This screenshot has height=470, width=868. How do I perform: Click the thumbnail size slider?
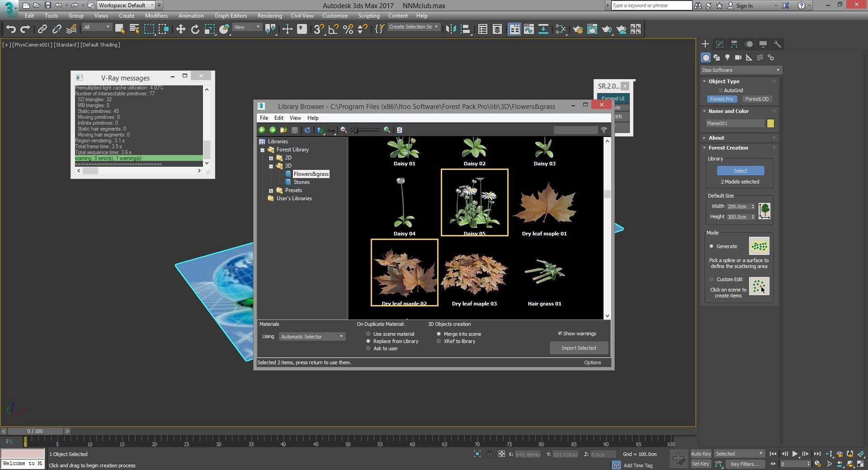pos(366,130)
